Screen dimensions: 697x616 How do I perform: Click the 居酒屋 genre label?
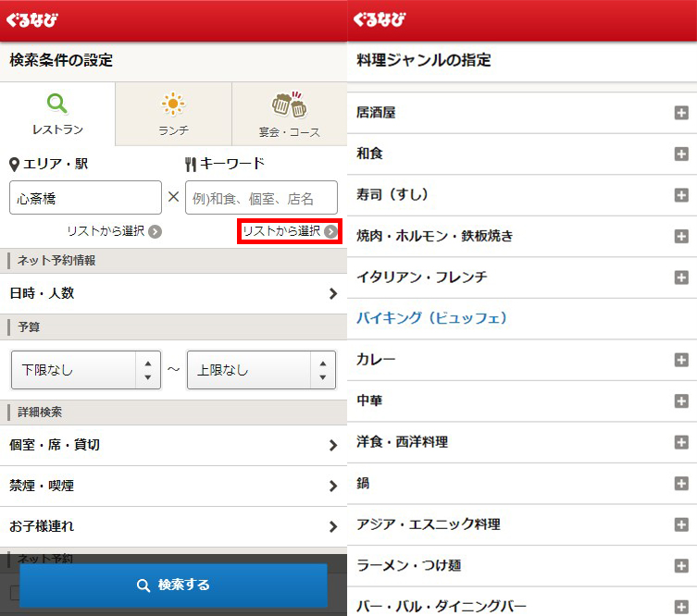tap(376, 113)
